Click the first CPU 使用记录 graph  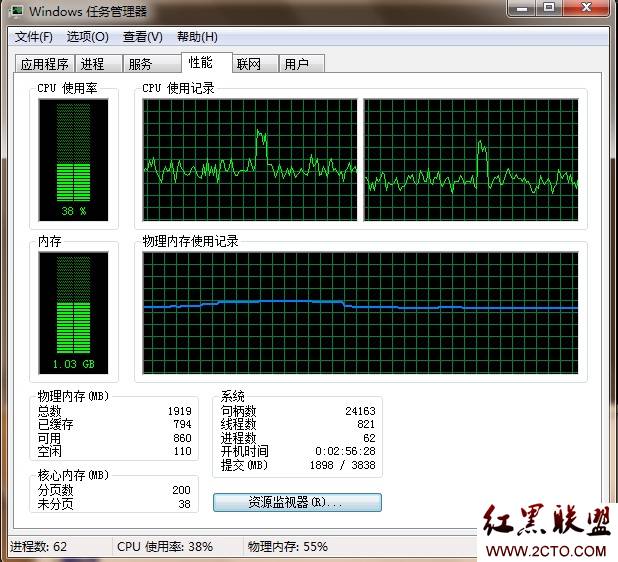coord(250,160)
